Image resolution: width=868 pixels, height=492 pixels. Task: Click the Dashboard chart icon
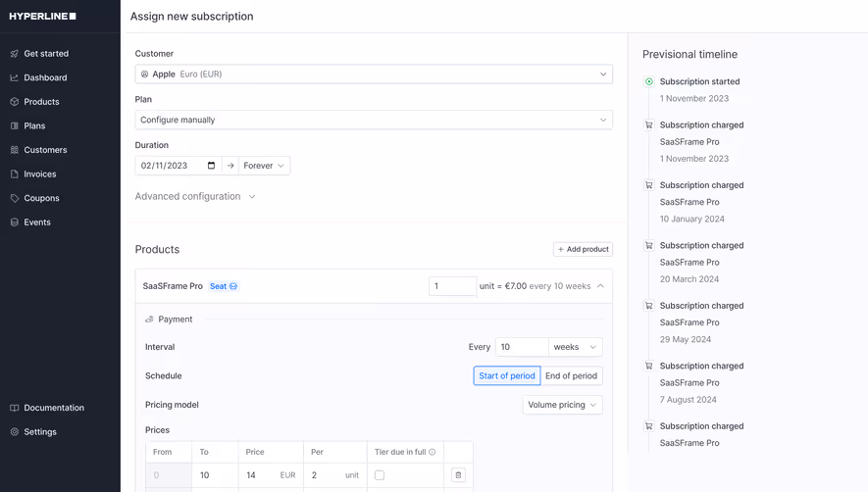pyautogui.click(x=15, y=78)
